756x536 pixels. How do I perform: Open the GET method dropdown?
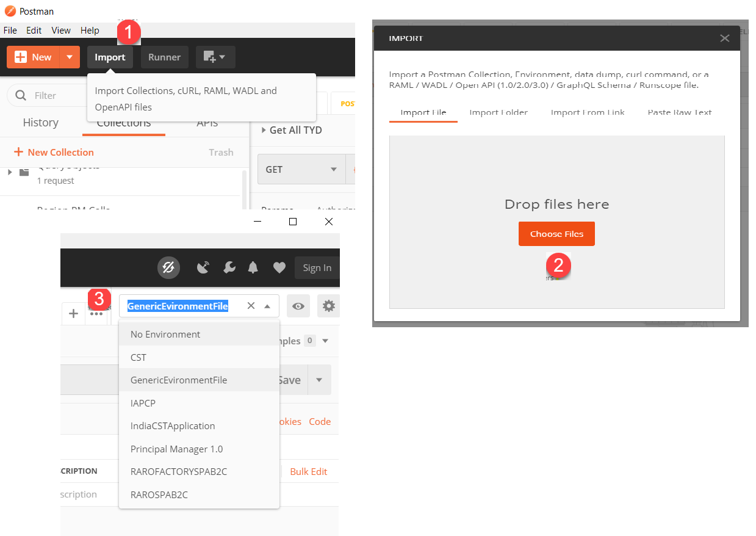click(x=301, y=169)
